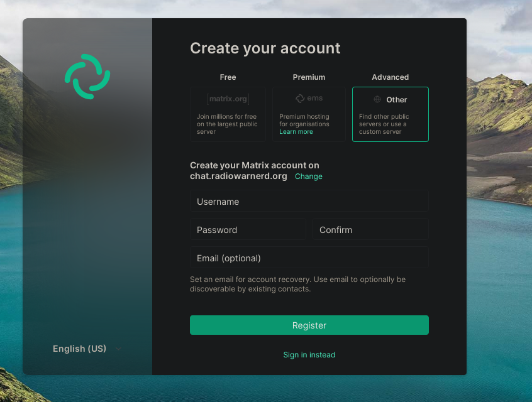Image resolution: width=532 pixels, height=402 pixels.
Task: Click into the Password field
Action: (x=248, y=230)
